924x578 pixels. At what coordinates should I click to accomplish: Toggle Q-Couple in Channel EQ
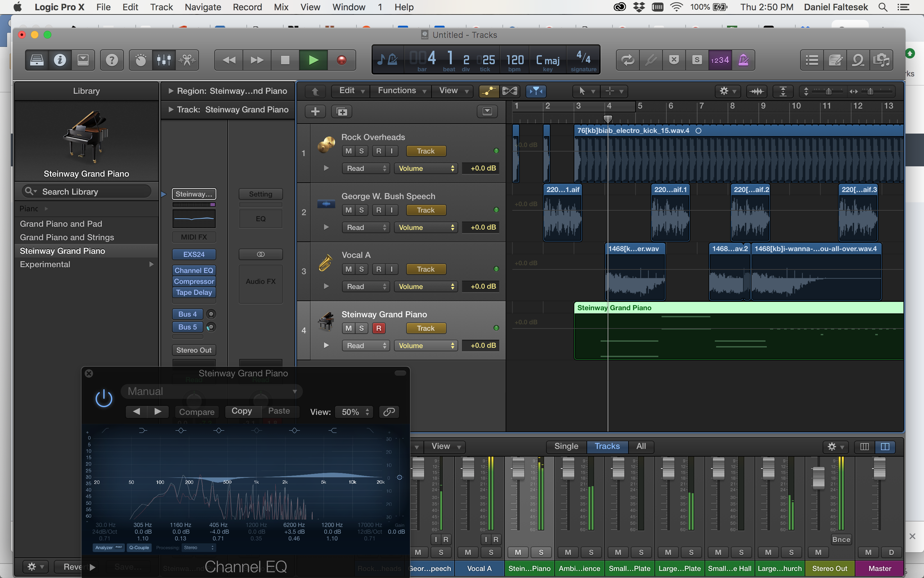(139, 547)
